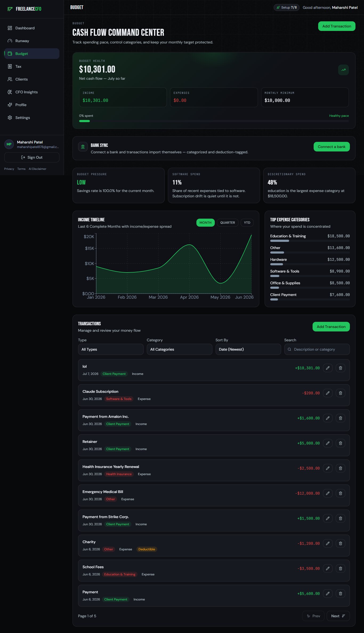Edit Health Insurance Yearly Renewal transaction
The image size is (364, 633).
tap(328, 468)
